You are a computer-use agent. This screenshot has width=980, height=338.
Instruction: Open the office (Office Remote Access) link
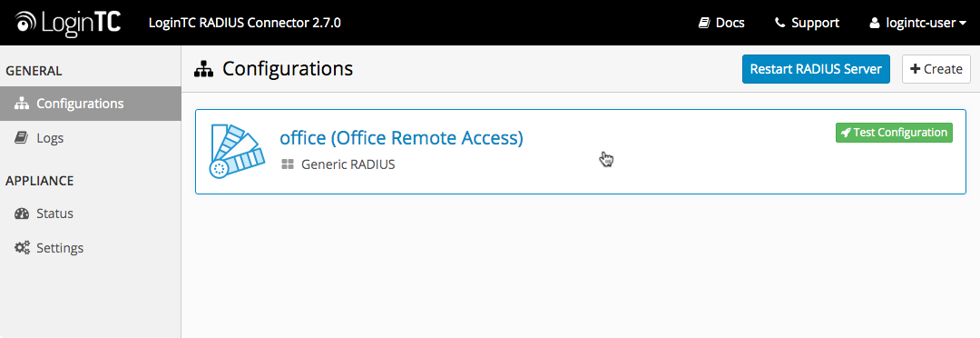pos(401,137)
